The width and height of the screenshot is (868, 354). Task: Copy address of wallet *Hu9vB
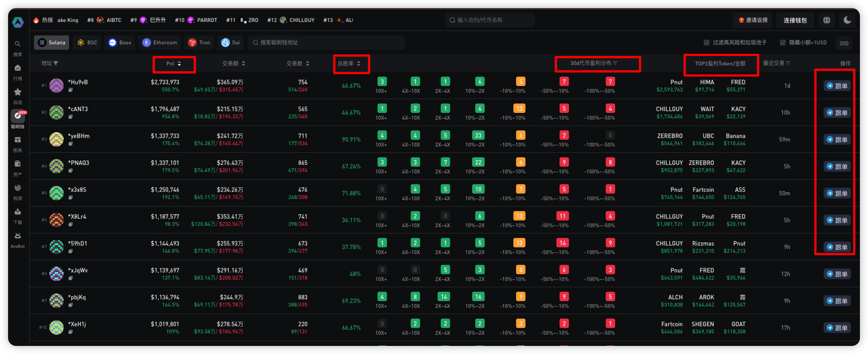point(70,90)
